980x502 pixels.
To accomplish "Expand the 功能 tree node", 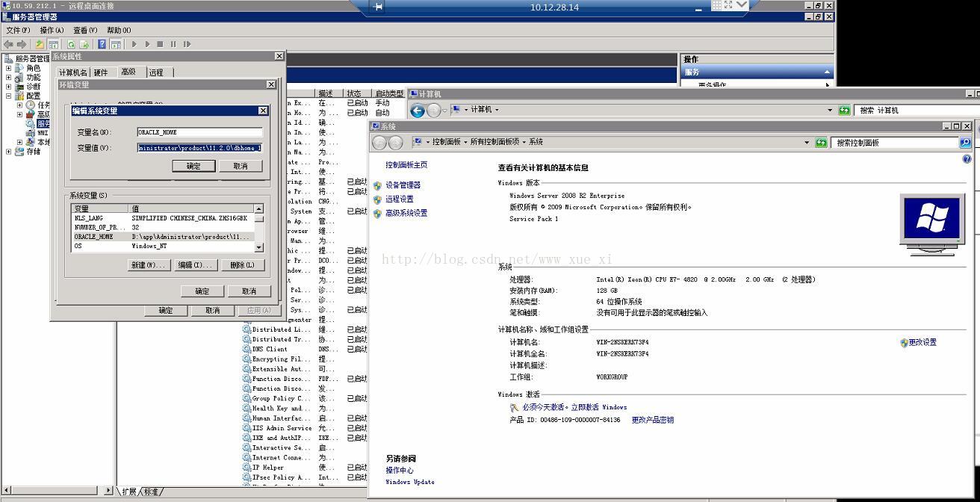I will click(9, 77).
